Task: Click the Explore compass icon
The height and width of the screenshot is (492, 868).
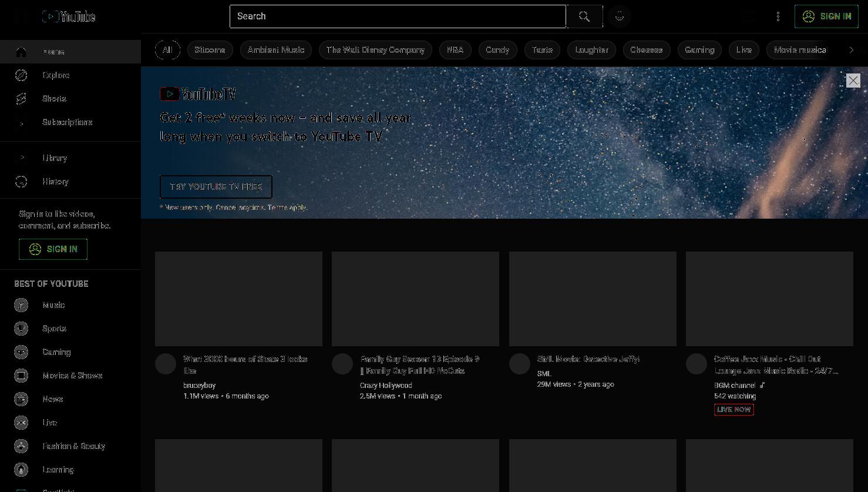Action: coord(21,75)
